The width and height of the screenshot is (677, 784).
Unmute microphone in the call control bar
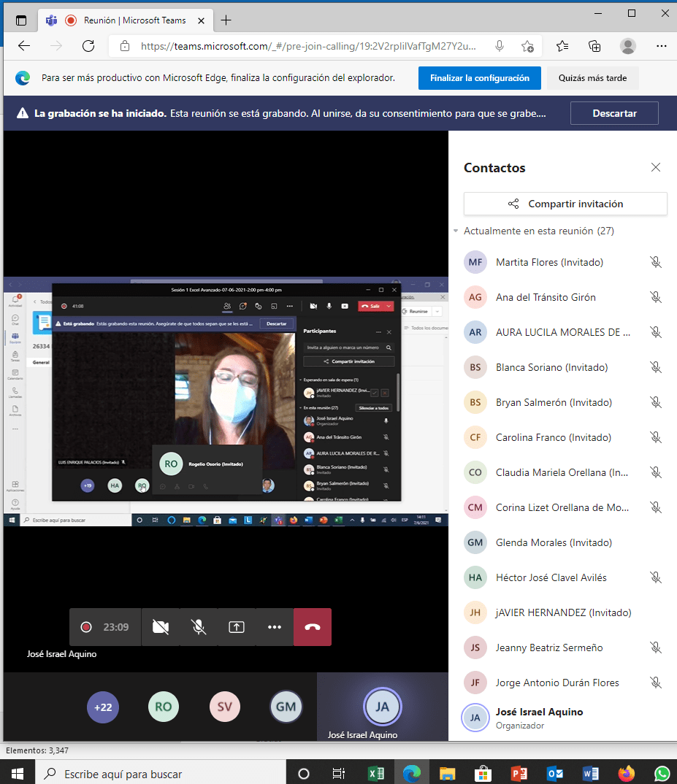click(199, 627)
